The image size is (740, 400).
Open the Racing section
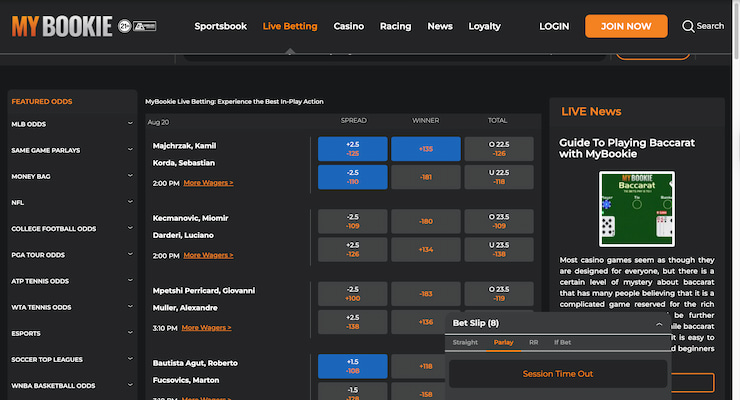395,26
